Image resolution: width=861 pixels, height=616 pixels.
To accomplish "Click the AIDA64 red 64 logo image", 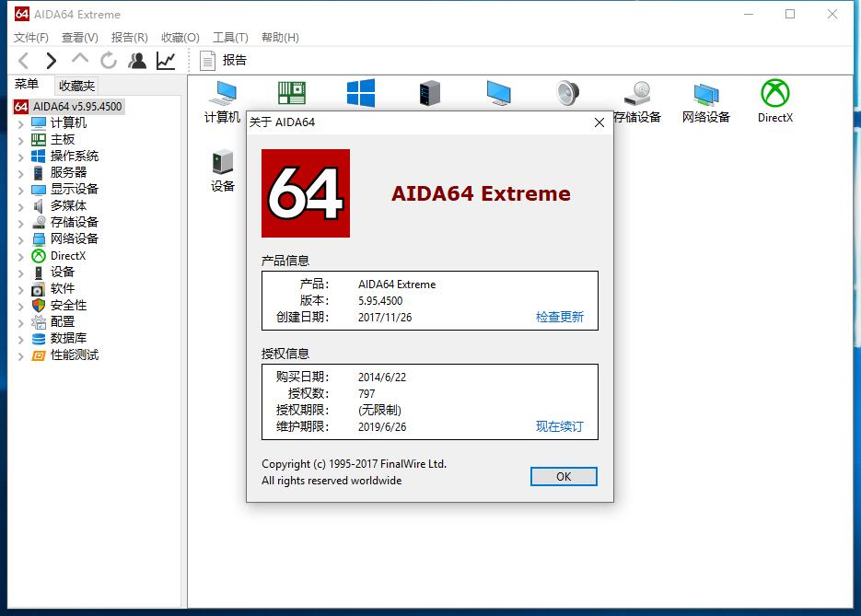I will (306, 193).
